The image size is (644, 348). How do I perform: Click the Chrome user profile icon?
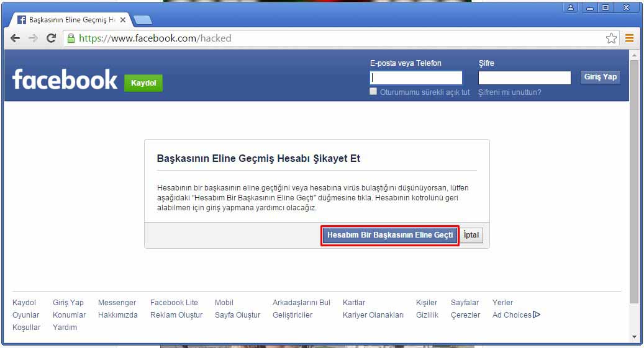(570, 7)
